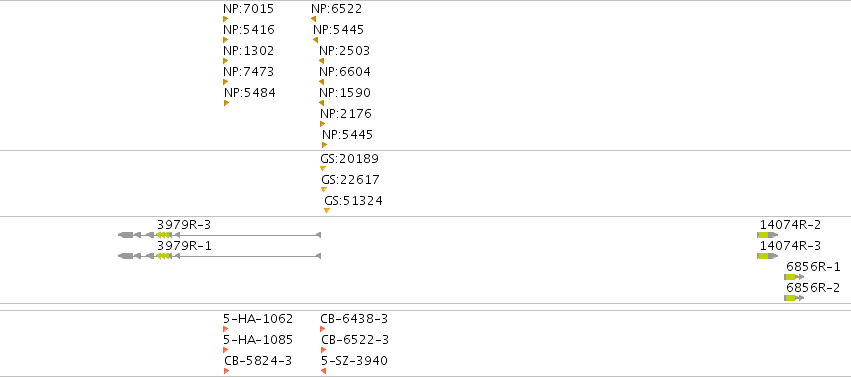Click the 6856R-2 transcript label
The width and height of the screenshot is (851, 377).
coord(812,287)
